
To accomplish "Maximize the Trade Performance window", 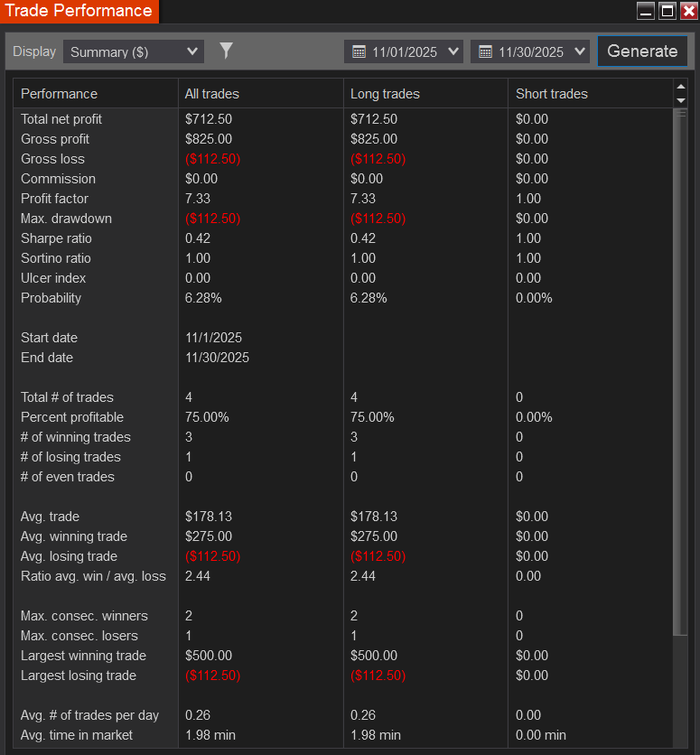I will tap(667, 11).
